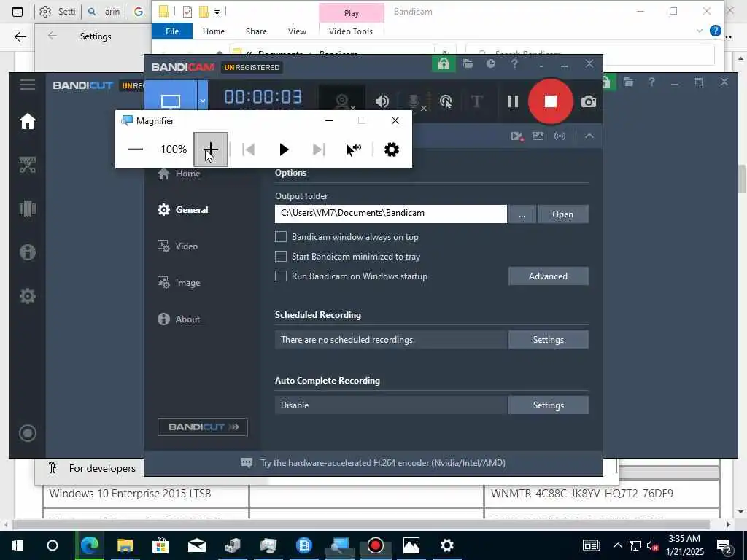Open Bandicut help question mark icon

pos(651,82)
